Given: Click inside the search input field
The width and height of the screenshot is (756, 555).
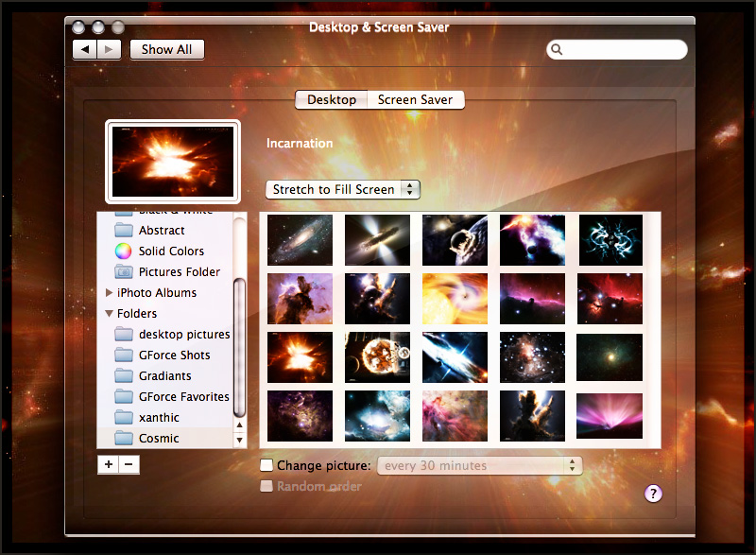Looking at the screenshot, I should click(617, 50).
